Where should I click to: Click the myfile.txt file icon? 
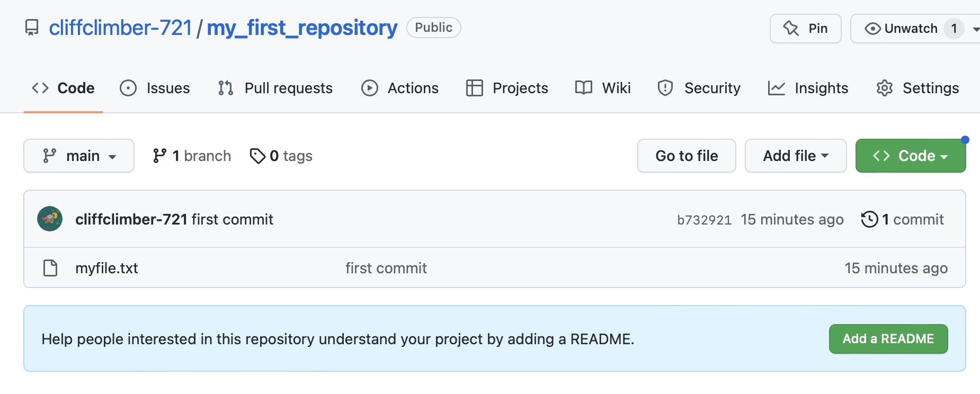click(50, 268)
